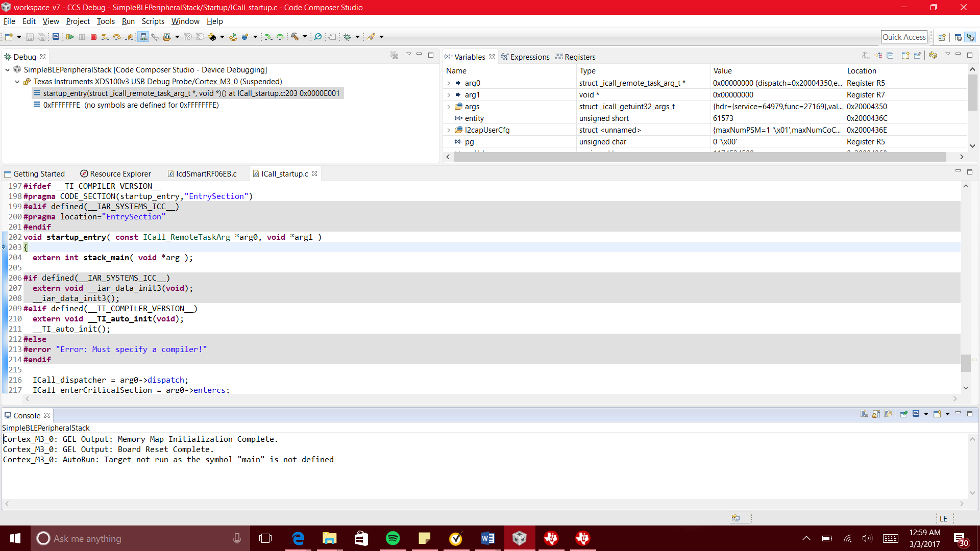Click the Clear Console icon
This screenshot has height=551, width=980.
tap(864, 414)
